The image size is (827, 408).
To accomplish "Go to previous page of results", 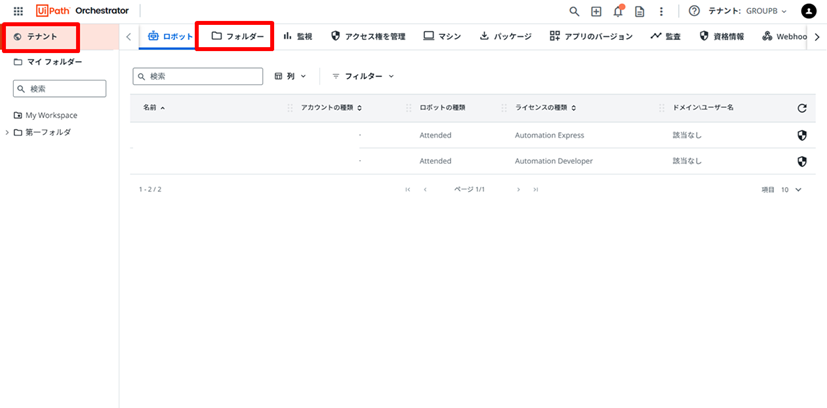I will click(425, 189).
